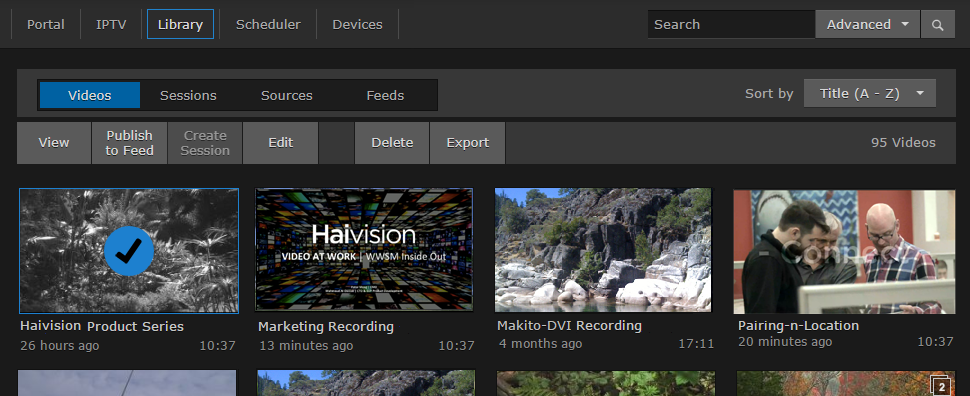Click the '4 months ago' timestamp
Screen dimensions: 970x396
(x=540, y=343)
